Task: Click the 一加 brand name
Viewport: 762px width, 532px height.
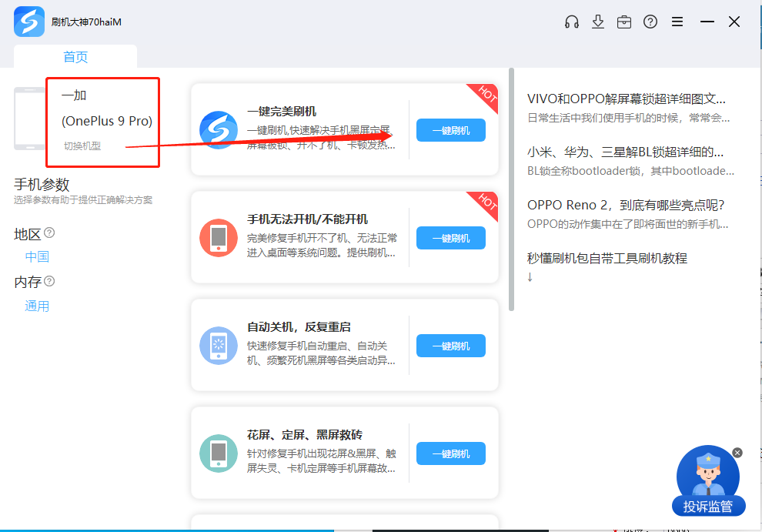Action: click(74, 95)
